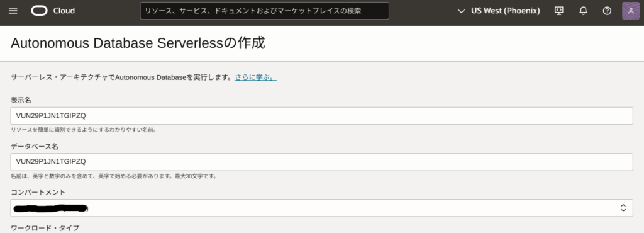This screenshot has width=644, height=233.
Task: Follow the さらに学ぶ link
Action: [x=255, y=77]
